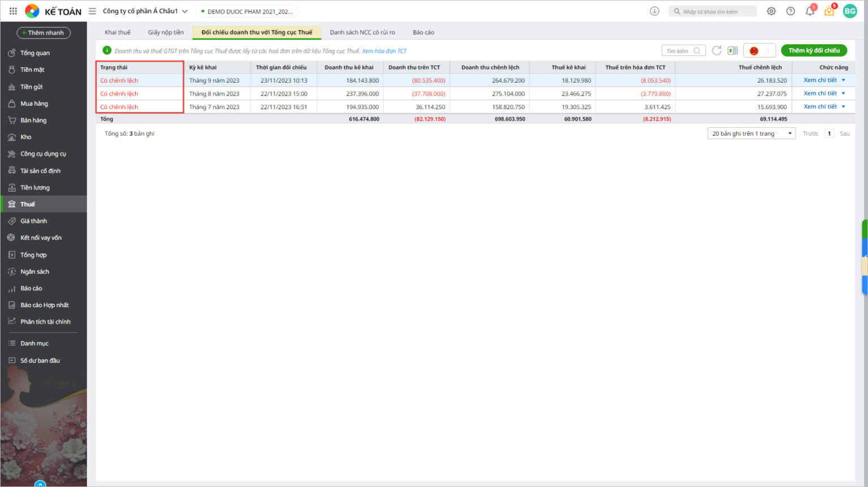This screenshot has width=868, height=487.
Task: Click the Tìm kiếm table search field
Action: coord(679,51)
